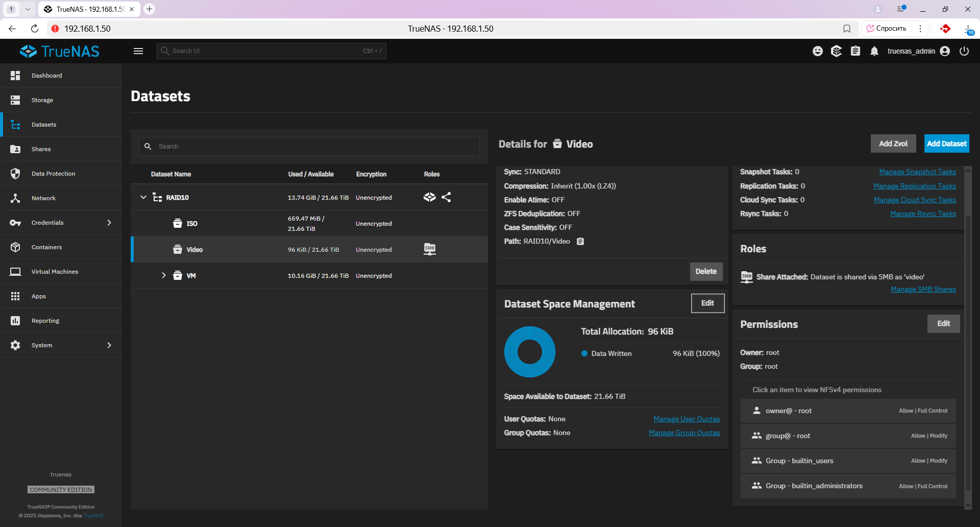Open the Storage page from sidebar
980x527 pixels.
[x=42, y=100]
